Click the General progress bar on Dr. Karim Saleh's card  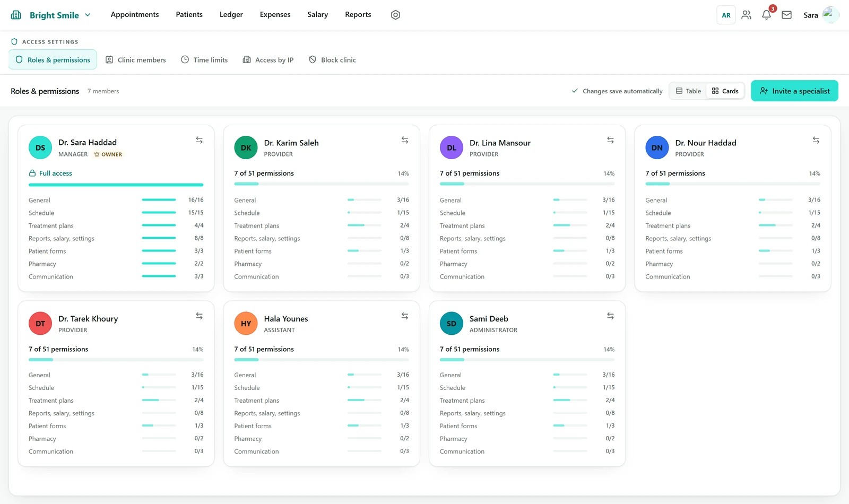pos(365,200)
